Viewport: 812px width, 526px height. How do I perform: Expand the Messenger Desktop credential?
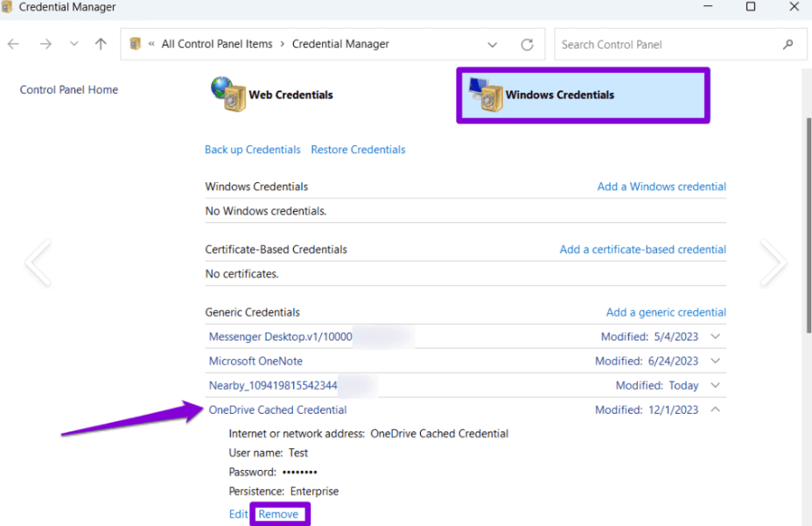715,336
